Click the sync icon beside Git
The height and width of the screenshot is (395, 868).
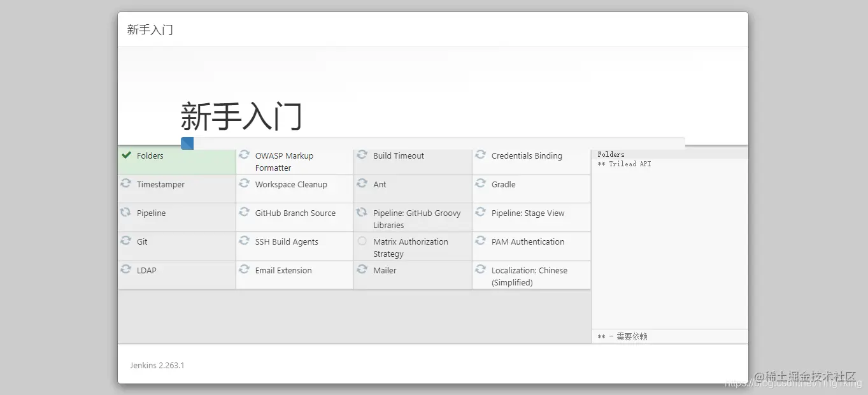(126, 241)
